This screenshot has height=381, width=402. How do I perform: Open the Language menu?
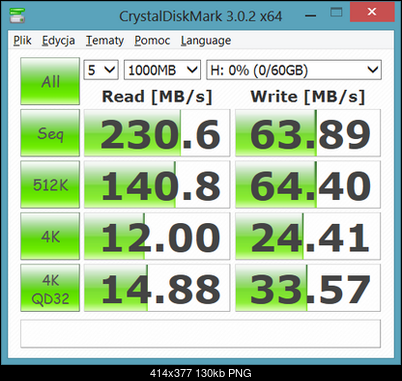[x=206, y=41]
